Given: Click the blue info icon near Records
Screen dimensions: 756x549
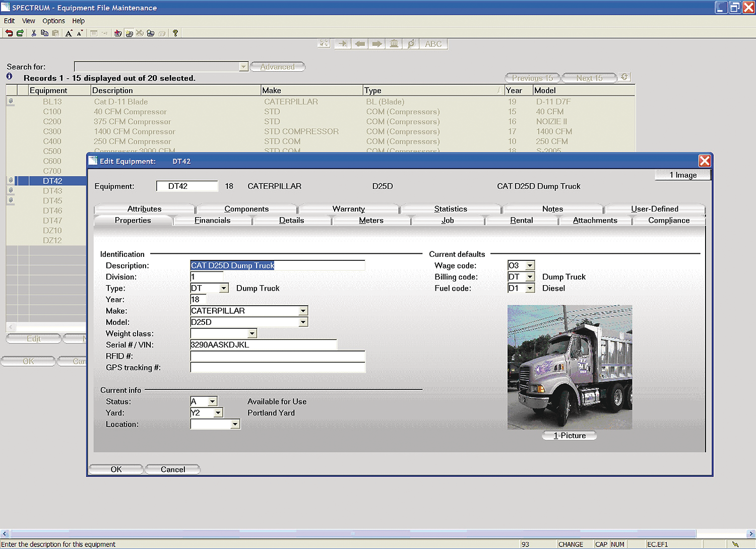Looking at the screenshot, I should (x=10, y=77).
